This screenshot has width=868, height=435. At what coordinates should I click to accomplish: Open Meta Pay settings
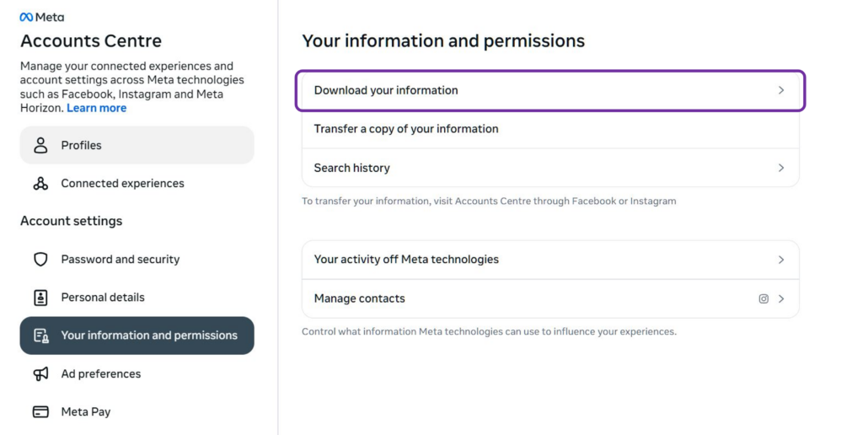[x=86, y=412]
